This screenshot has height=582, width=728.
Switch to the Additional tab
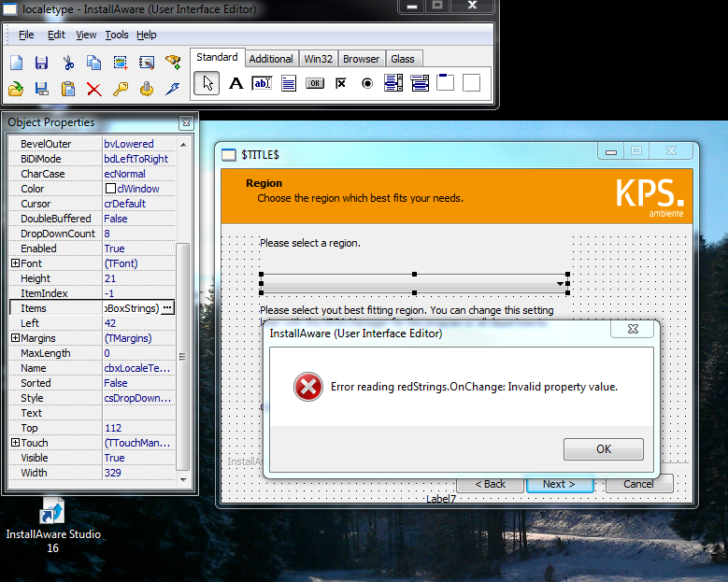tap(271, 59)
